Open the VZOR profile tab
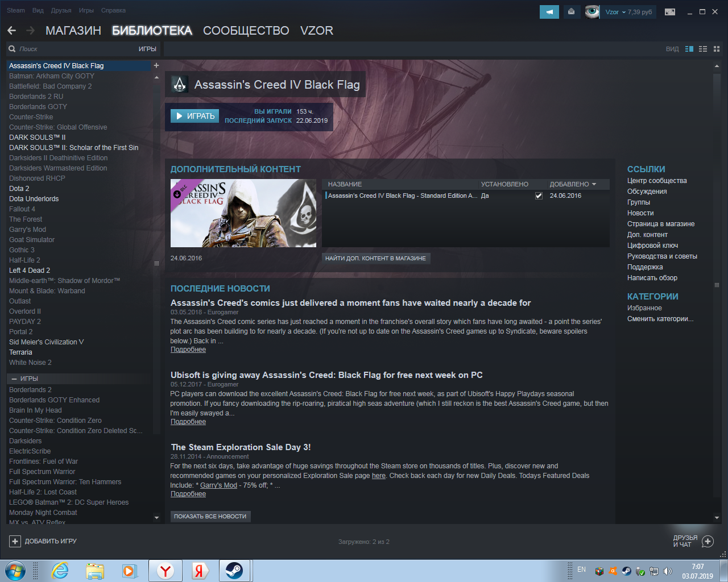728x582 pixels. pyautogui.click(x=317, y=31)
